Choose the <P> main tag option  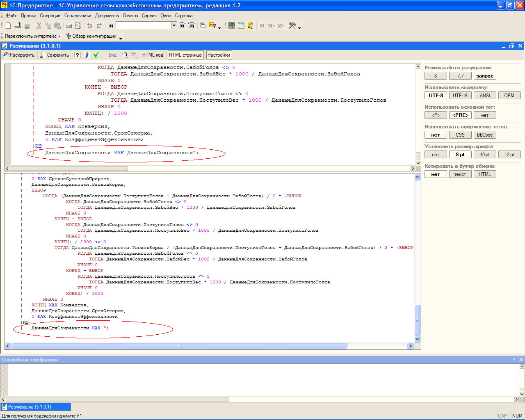tap(436, 115)
